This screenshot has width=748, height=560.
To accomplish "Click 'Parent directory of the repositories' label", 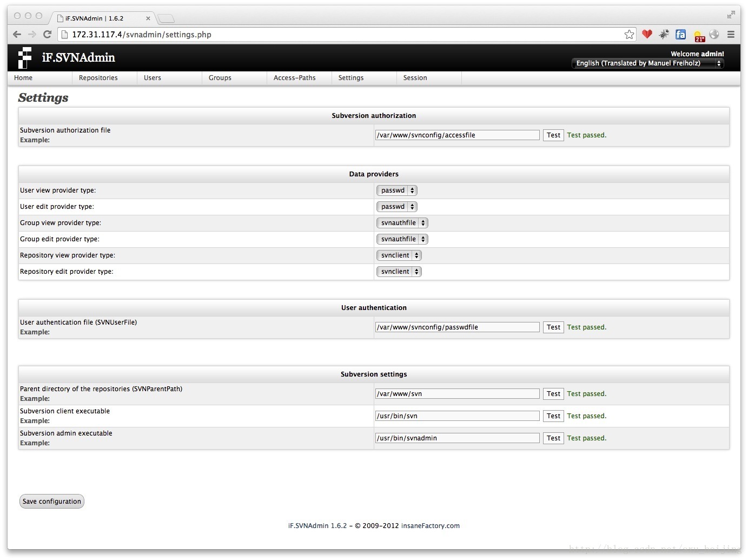I will tap(101, 389).
